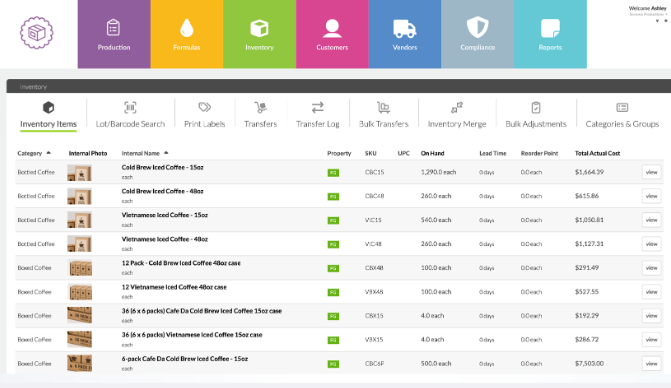This screenshot has width=671, height=388.
Task: Click SKU CBX15 cell
Action: click(374, 316)
